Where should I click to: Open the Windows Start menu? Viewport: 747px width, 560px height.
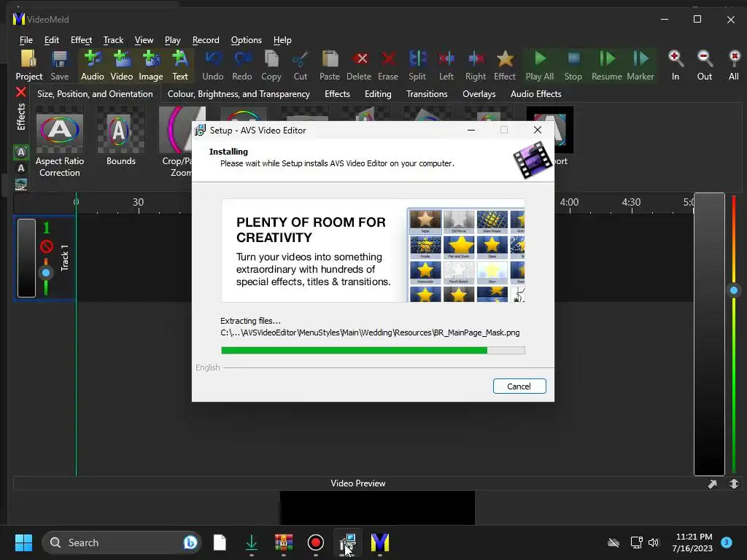[x=23, y=542]
